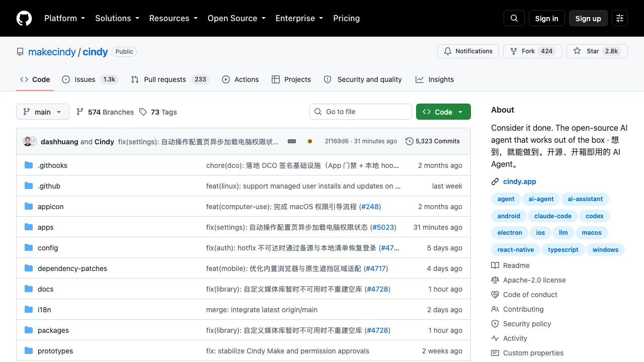Screen dimensions: 644x362
Task: Open the appearance settings icon beside Sign up
Action: (620, 18)
